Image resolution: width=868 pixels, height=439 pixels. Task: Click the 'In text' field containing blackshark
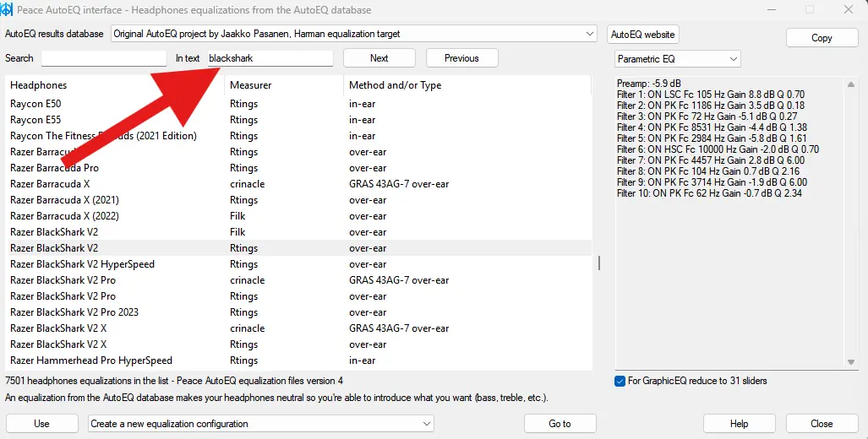(x=270, y=58)
